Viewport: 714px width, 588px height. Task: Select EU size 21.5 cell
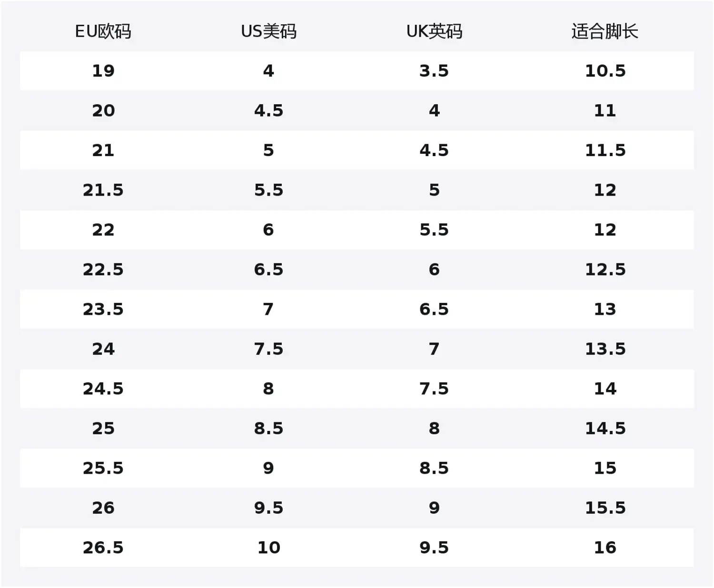103,190
